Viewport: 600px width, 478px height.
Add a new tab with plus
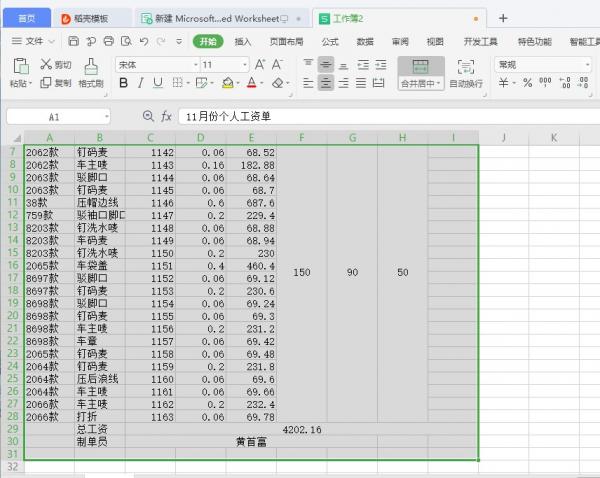tap(503, 18)
